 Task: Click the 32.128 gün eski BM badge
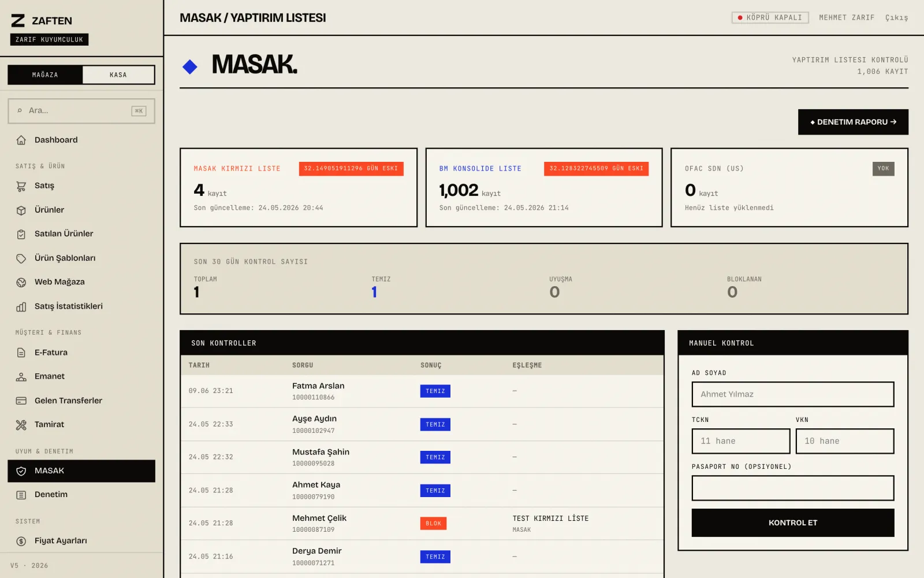point(597,169)
